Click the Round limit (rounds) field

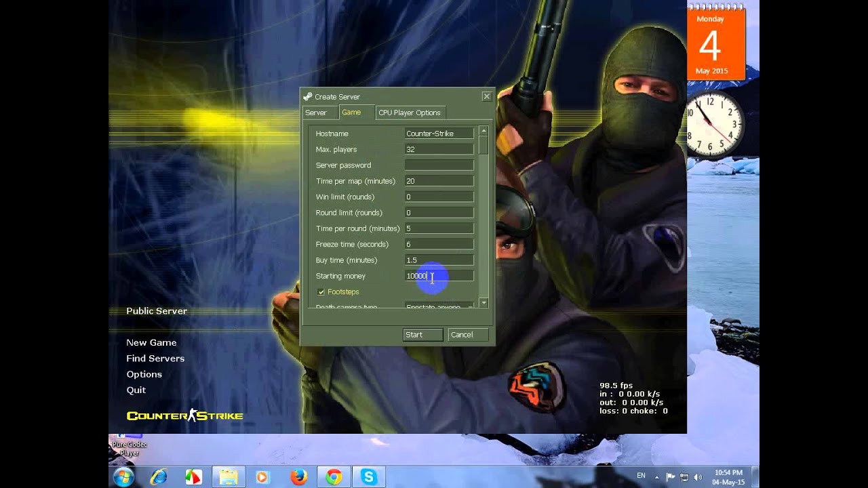click(x=439, y=212)
